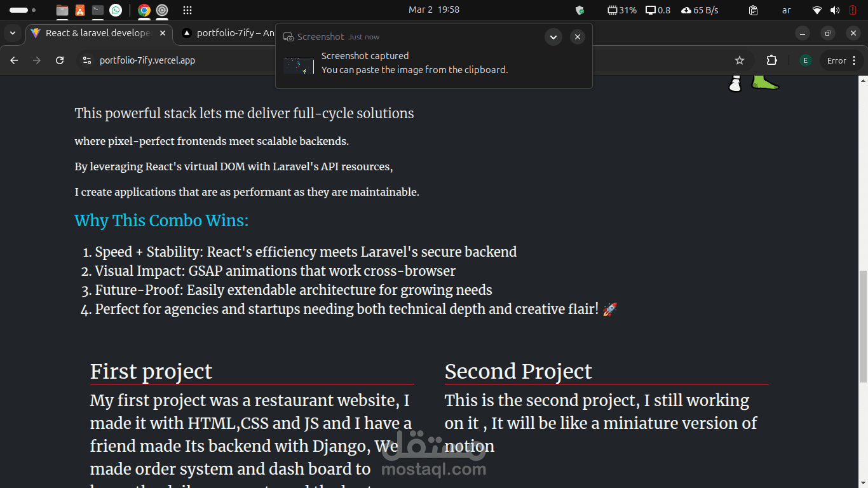Viewport: 868px width, 488px height.
Task: Open the Activities workspace indicator
Action: point(22,10)
